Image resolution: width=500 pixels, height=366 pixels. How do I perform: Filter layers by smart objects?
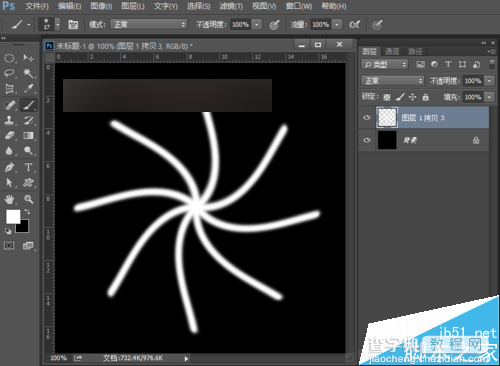point(477,64)
